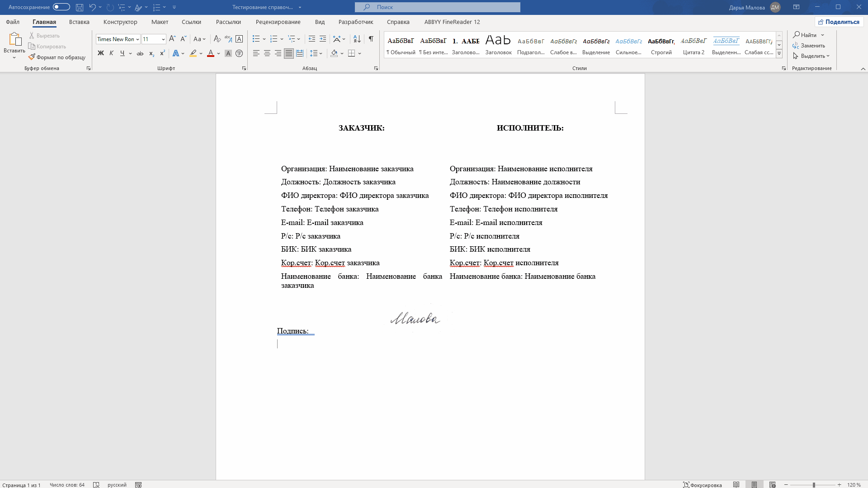Image resolution: width=868 pixels, height=488 pixels.
Task: Toggle paragraph marks display
Action: tap(371, 39)
